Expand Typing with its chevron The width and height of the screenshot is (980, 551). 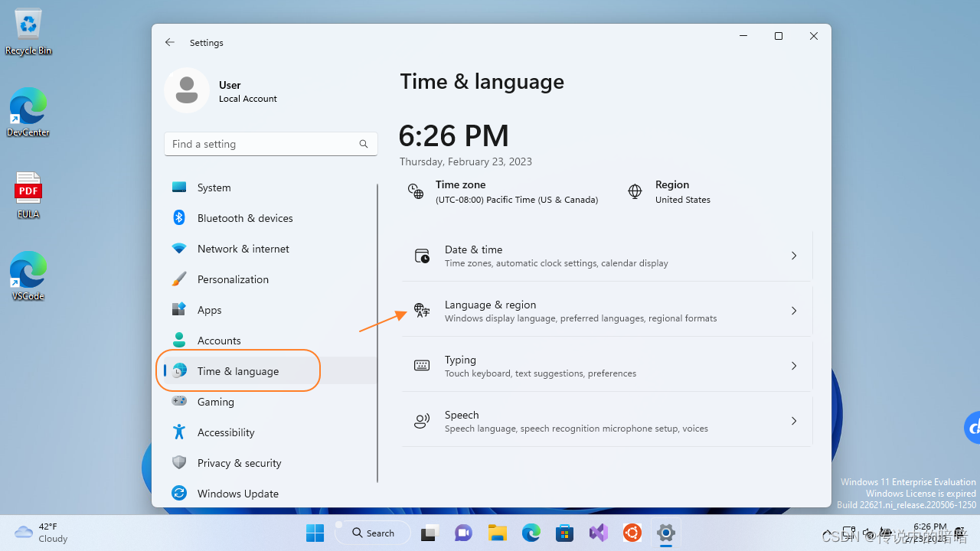tap(794, 366)
